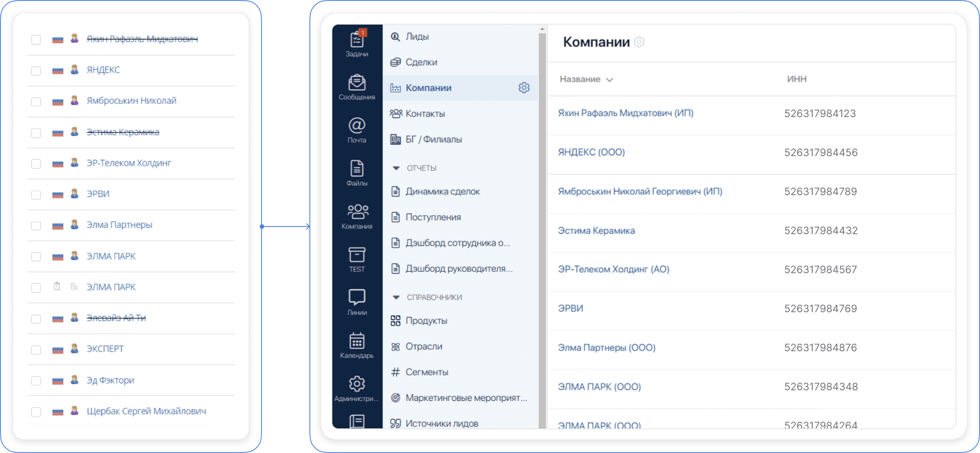Click the building icon next to БГ / Филиалы
This screenshot has height=453, width=980.
pyautogui.click(x=395, y=140)
